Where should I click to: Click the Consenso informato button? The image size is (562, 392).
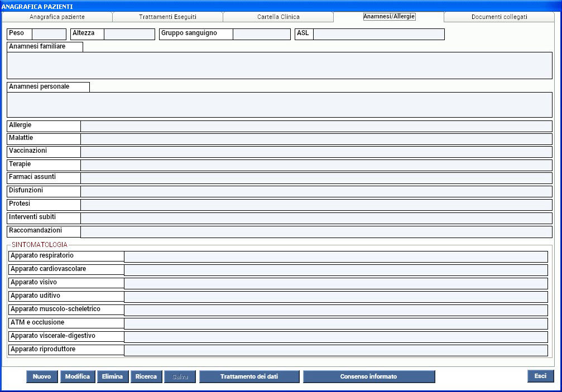[368, 376]
